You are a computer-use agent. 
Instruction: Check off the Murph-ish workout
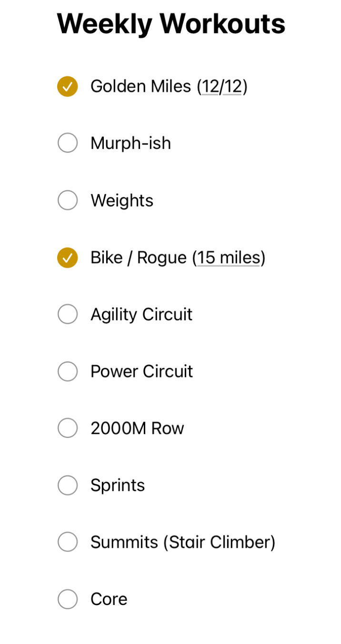(67, 142)
